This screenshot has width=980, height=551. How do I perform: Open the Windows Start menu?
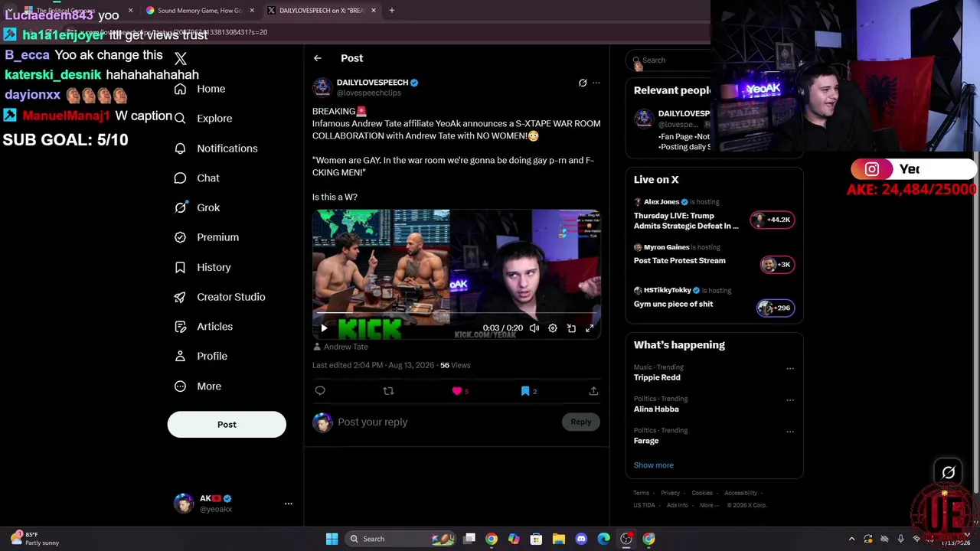332,539
